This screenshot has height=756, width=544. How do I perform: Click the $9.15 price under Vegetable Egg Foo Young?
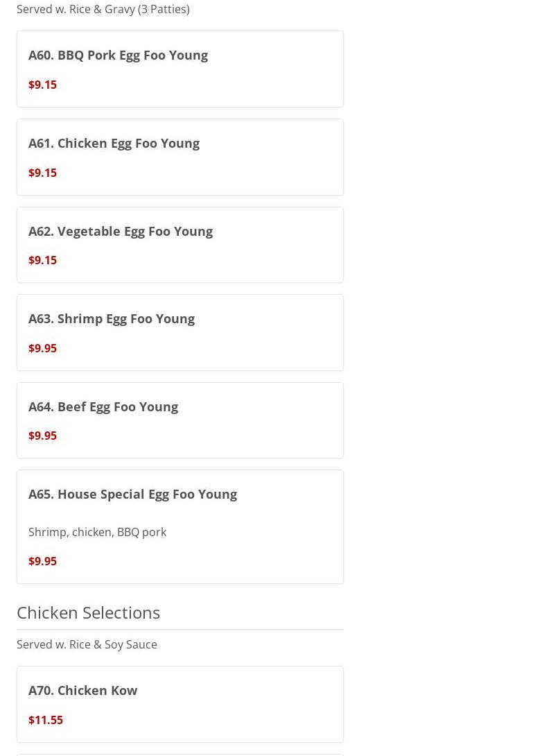coord(42,260)
